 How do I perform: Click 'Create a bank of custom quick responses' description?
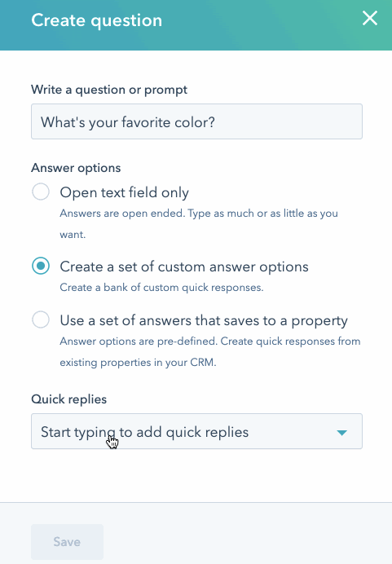coord(161,288)
